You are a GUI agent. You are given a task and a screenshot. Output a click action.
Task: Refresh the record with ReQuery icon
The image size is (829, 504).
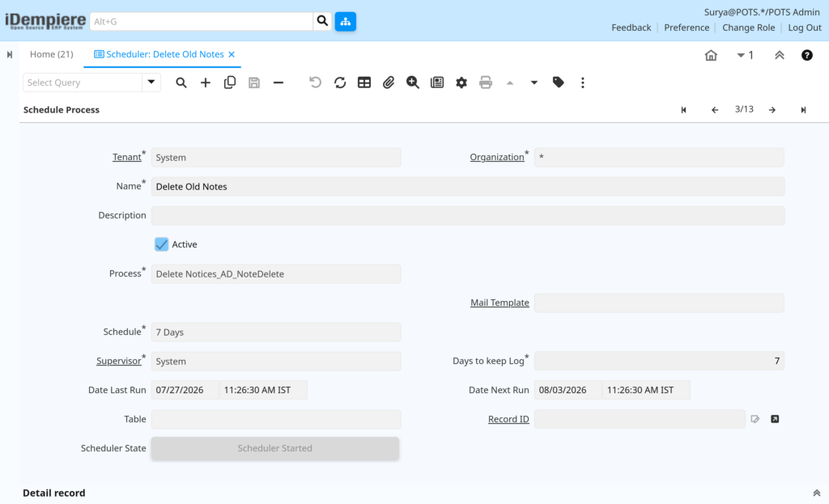pyautogui.click(x=340, y=83)
